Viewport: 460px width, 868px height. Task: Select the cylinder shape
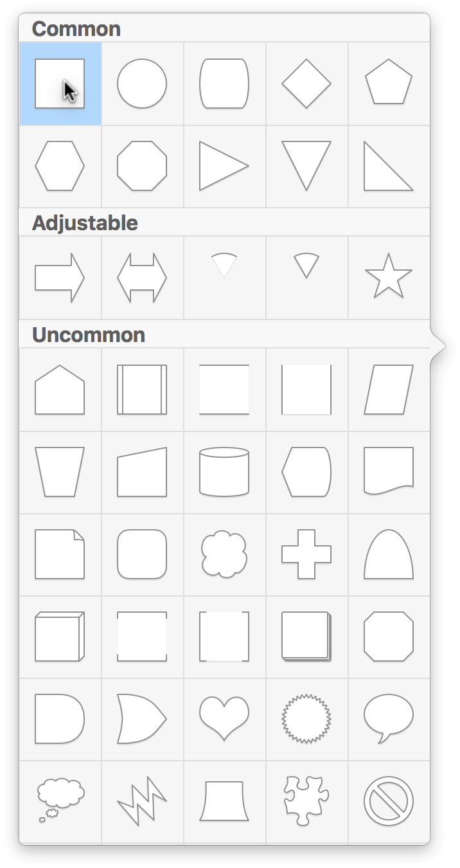(x=224, y=471)
